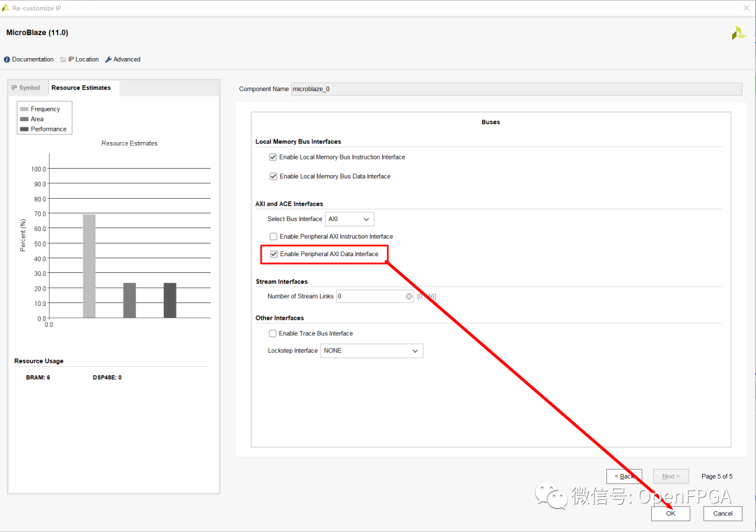The height and width of the screenshot is (532, 756).
Task: Uncheck Enable Peripheral AXI Data Interface
Action: tap(274, 254)
